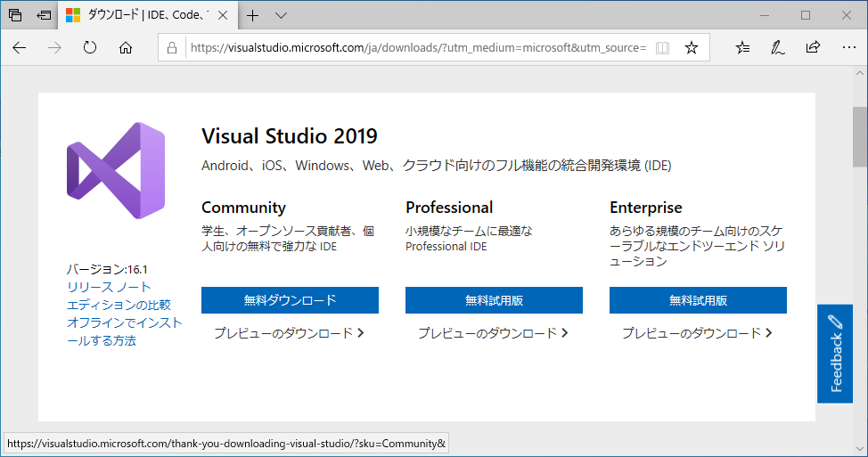
Task: Open オフラインでインストールする方法 link
Action: pos(125,331)
